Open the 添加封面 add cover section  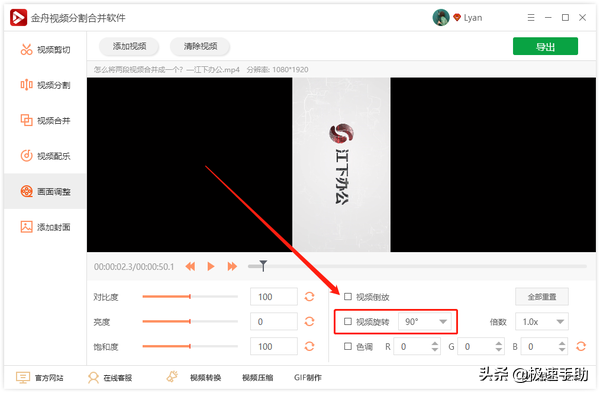pyautogui.click(x=45, y=227)
